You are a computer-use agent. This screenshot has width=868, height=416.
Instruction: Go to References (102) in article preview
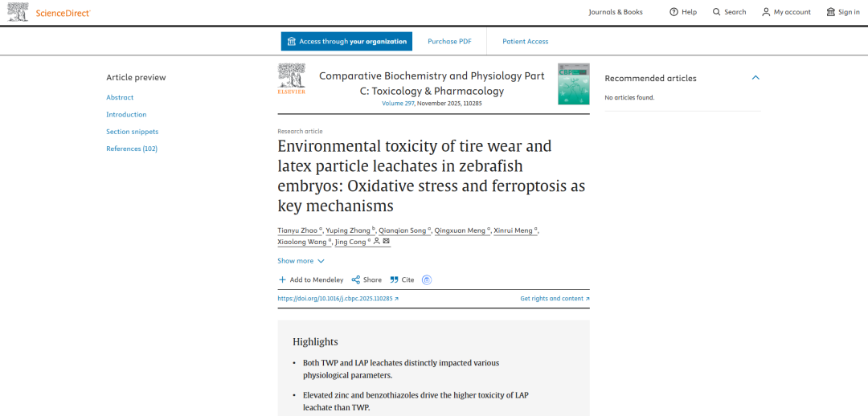(x=132, y=149)
